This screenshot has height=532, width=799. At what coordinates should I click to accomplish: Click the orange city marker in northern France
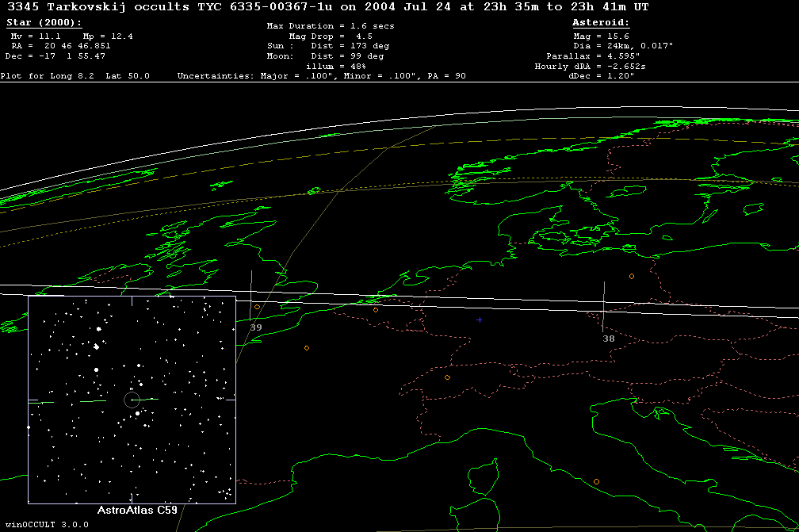click(x=307, y=348)
